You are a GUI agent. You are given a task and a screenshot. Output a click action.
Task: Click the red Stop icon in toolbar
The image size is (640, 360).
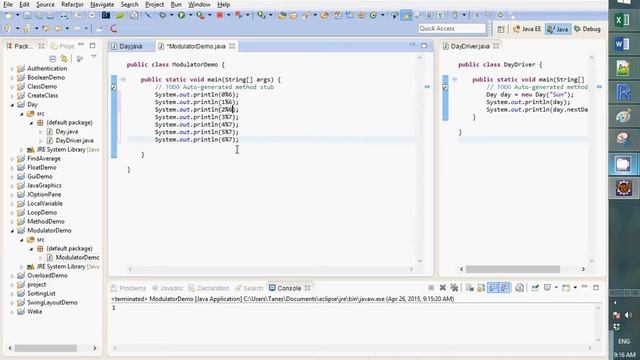click(x=220, y=16)
